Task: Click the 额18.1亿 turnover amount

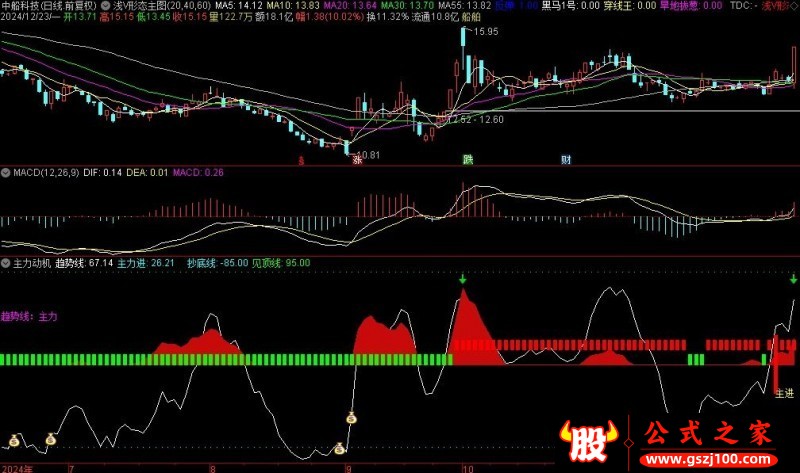Action: tap(274, 17)
